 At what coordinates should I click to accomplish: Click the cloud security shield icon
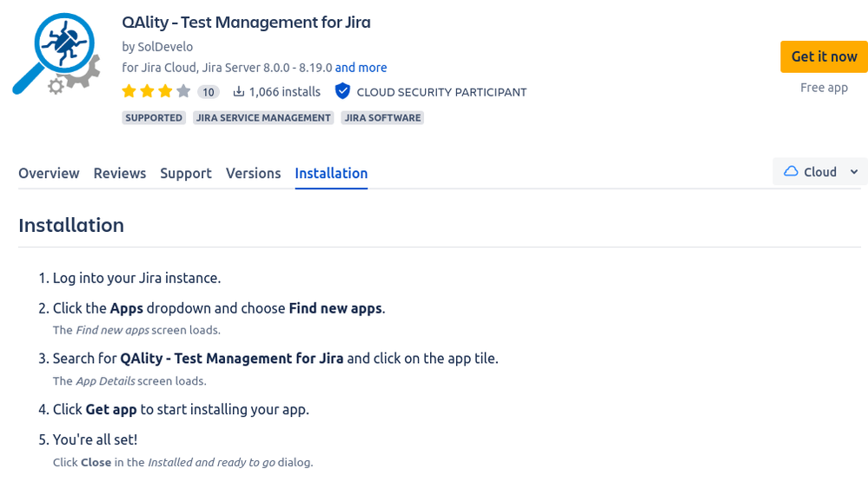tap(342, 91)
